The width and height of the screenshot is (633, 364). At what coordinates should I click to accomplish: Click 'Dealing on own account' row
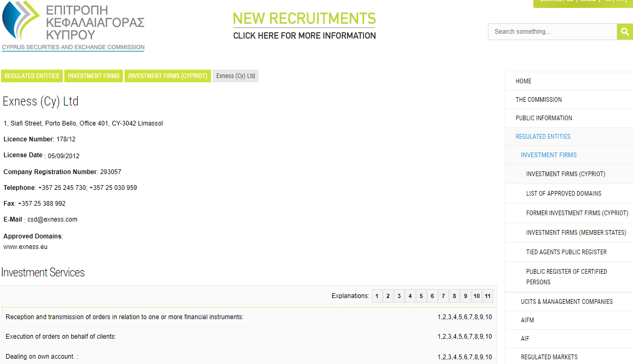tap(248, 356)
